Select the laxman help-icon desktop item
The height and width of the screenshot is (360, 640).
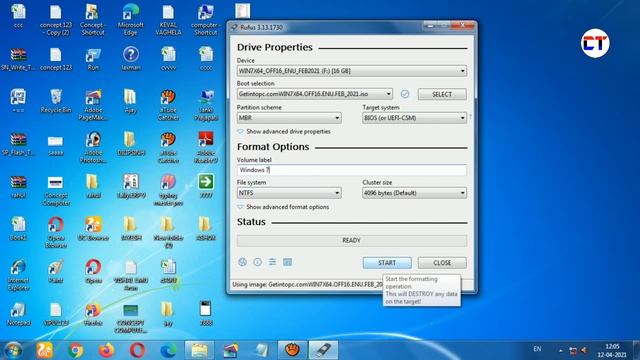(131, 58)
